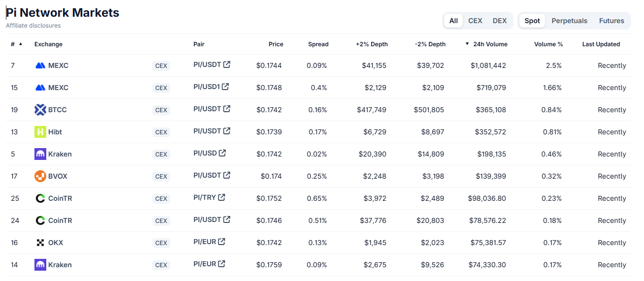Switch to the Futures tab

612,21
